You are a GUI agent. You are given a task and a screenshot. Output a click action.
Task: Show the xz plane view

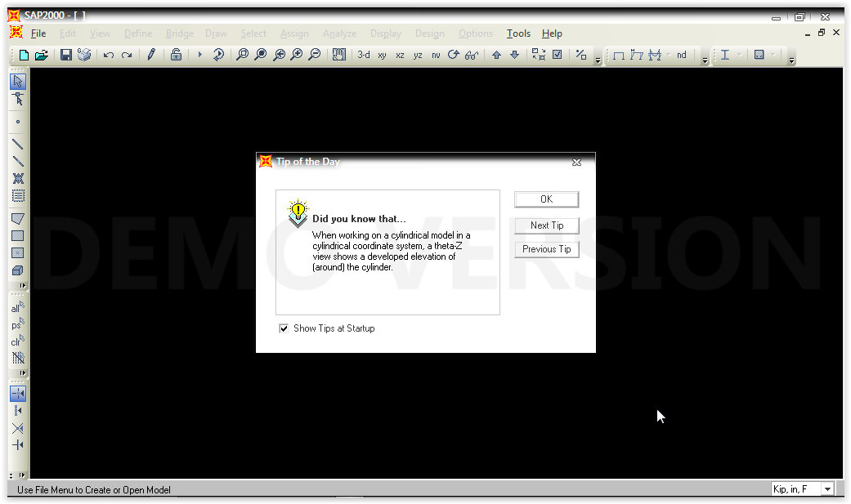point(398,55)
